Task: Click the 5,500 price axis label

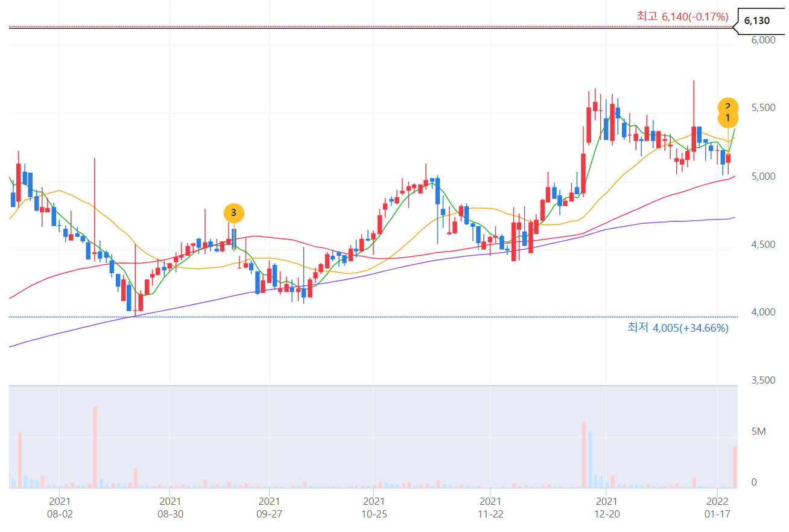Action: 762,108
